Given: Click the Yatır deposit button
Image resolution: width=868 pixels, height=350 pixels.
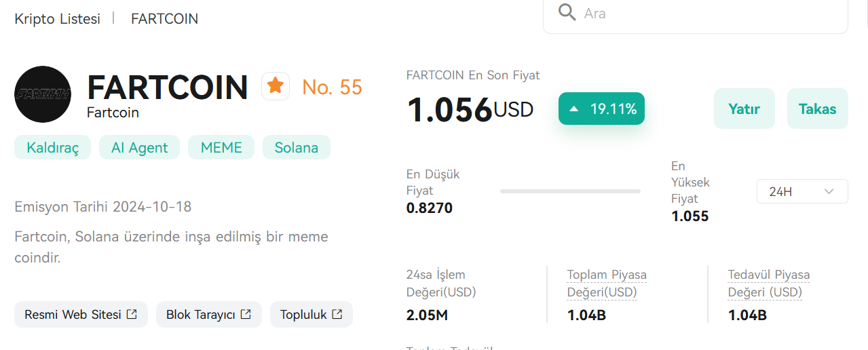Looking at the screenshot, I should click(744, 109).
